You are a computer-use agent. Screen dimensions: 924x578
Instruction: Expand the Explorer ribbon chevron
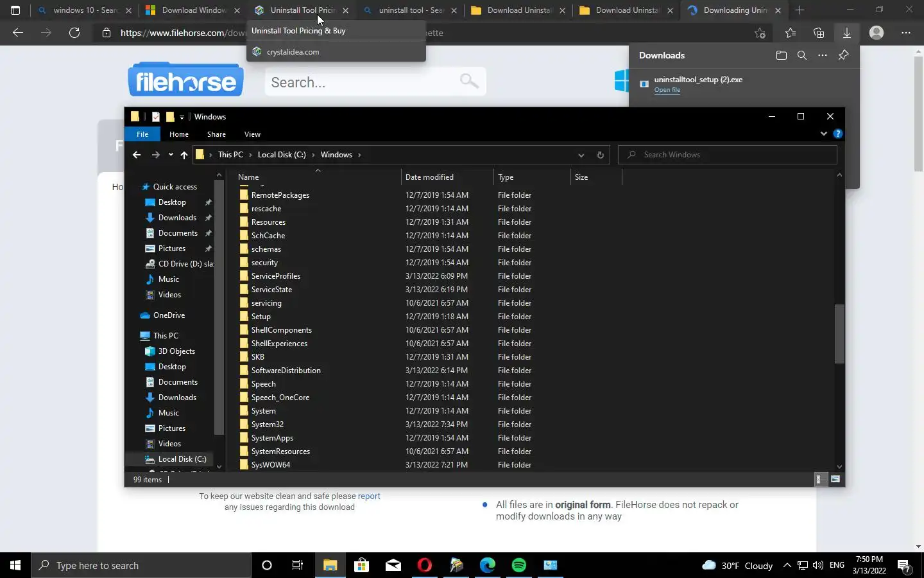[823, 134]
